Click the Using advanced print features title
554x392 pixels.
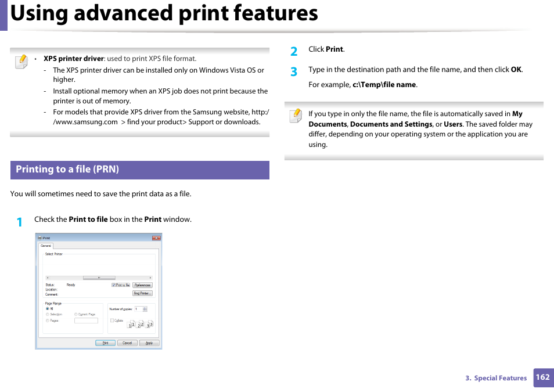(x=164, y=13)
